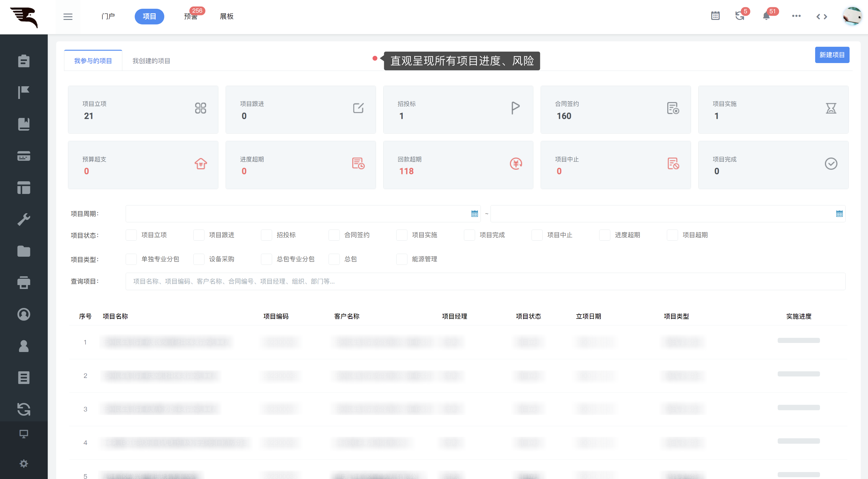The width and height of the screenshot is (868, 479).
Task: Click the flag icon in sidebar
Action: pyautogui.click(x=24, y=92)
